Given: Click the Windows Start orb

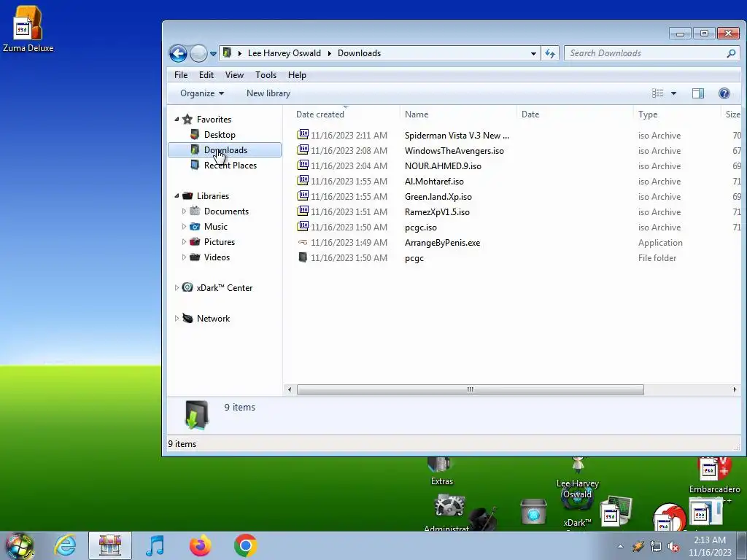Looking at the screenshot, I should [x=19, y=545].
